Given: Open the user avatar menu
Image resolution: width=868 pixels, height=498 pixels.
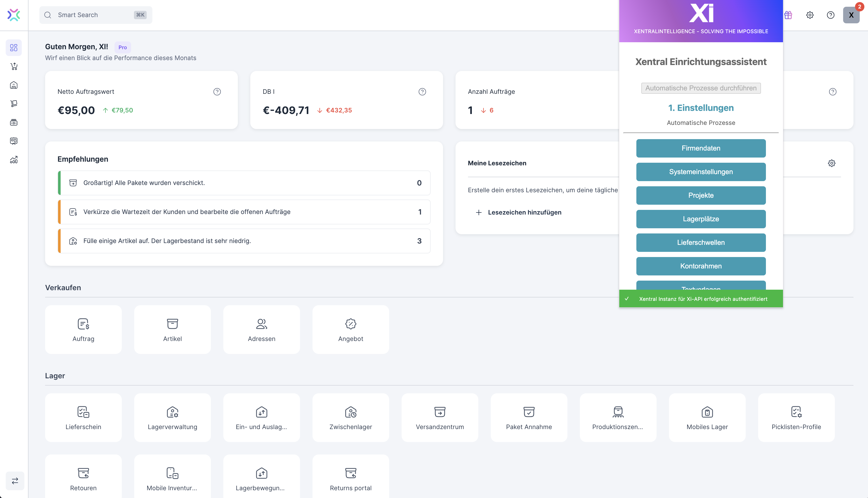Looking at the screenshot, I should [851, 15].
